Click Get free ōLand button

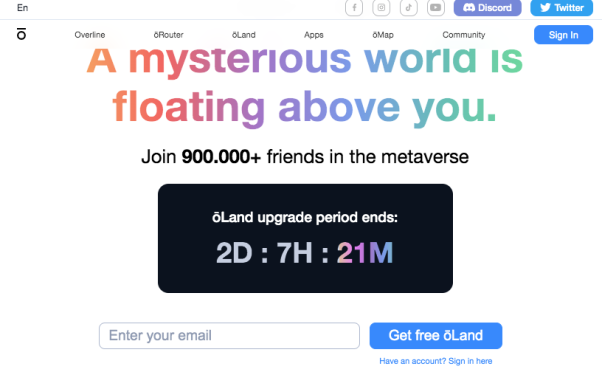tap(436, 336)
